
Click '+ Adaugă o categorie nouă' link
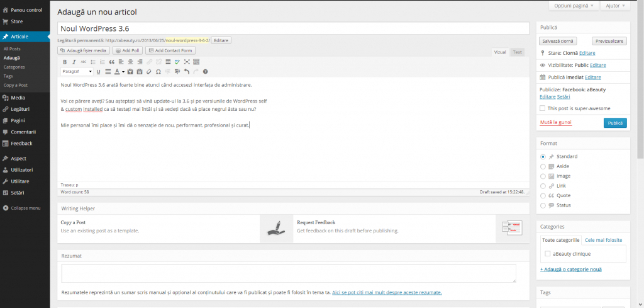tap(571, 270)
